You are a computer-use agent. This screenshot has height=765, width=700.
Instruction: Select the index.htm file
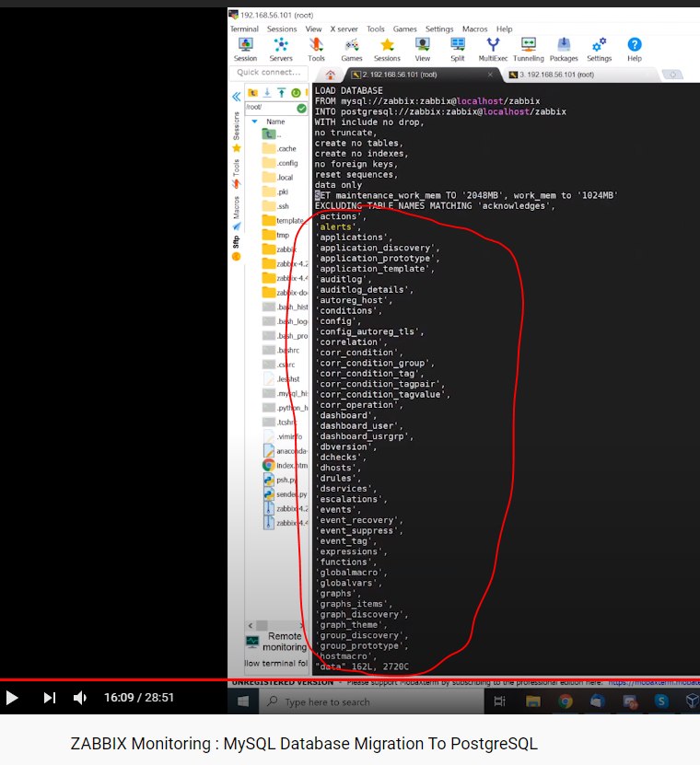click(x=286, y=466)
